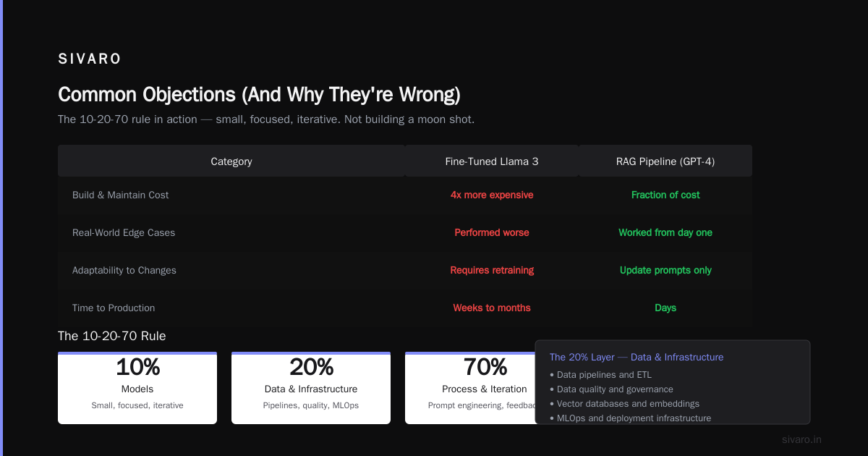This screenshot has height=456, width=868.
Task: Click the Update prompts only cell
Action: (665, 270)
